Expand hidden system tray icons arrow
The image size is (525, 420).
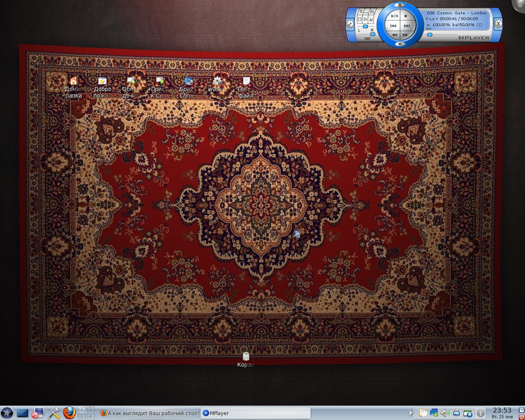[410, 413]
